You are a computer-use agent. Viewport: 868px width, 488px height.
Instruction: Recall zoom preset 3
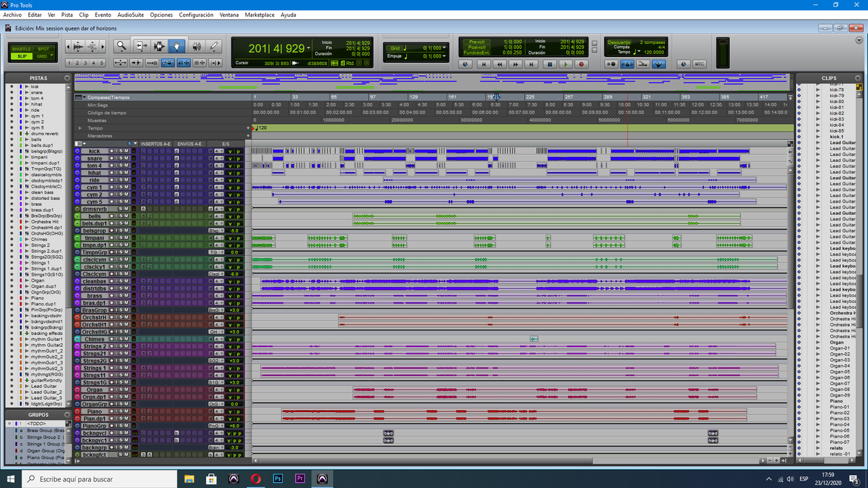[85, 63]
